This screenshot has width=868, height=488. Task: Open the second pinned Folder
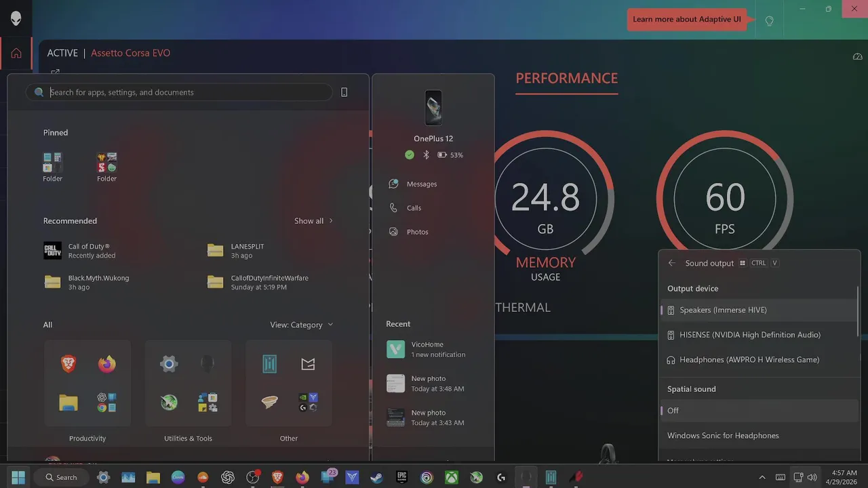(x=106, y=167)
